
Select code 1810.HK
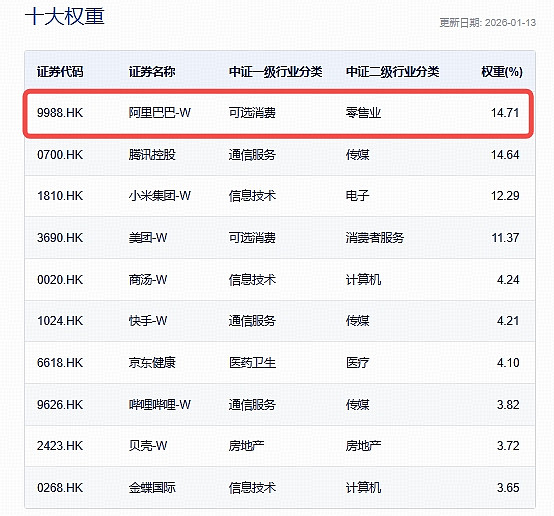click(60, 196)
